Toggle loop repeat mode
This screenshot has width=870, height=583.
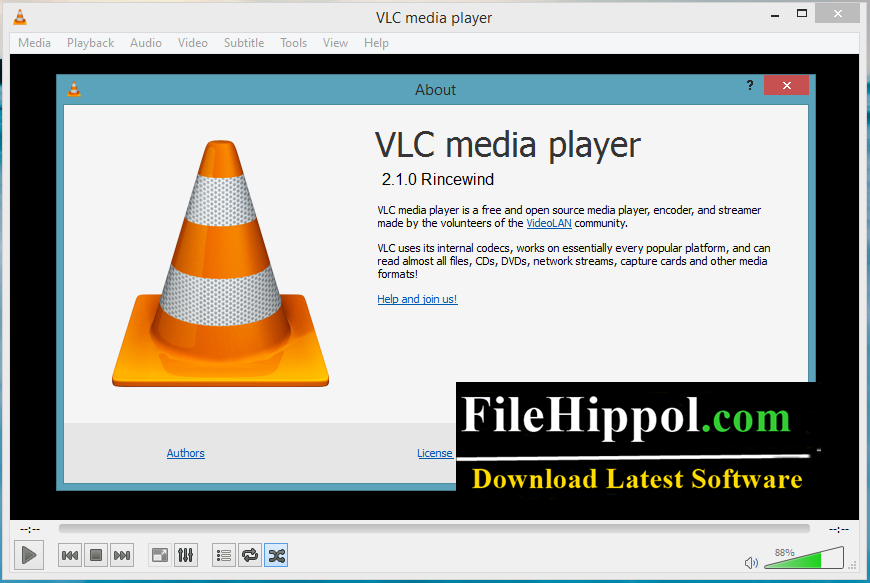click(250, 555)
